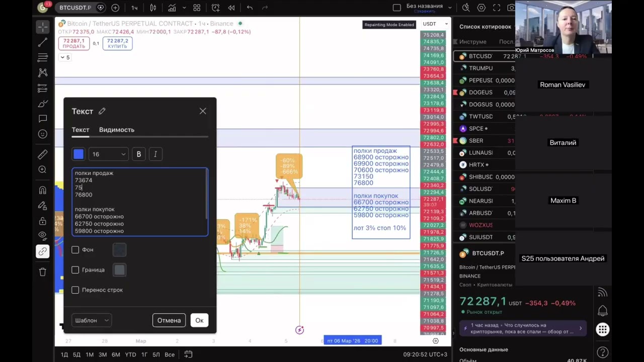Open the USDT currency dropdown
The width and height of the screenshot is (644, 362).
click(x=436, y=24)
